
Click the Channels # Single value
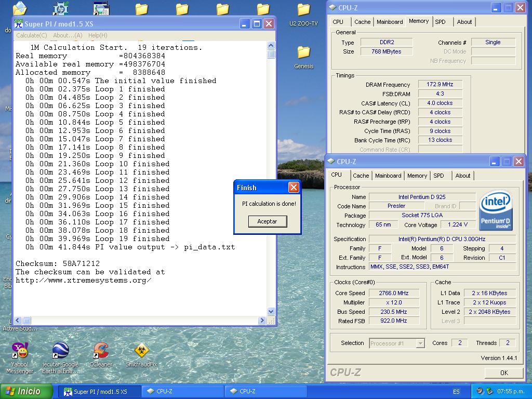(x=493, y=42)
